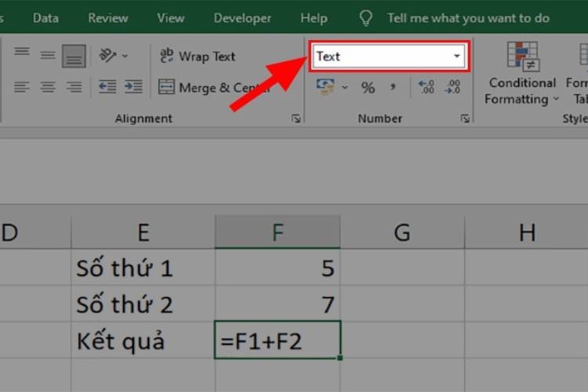This screenshot has height=392, width=588.
Task: Open the Orientation dropdown arrow
Action: click(x=125, y=56)
